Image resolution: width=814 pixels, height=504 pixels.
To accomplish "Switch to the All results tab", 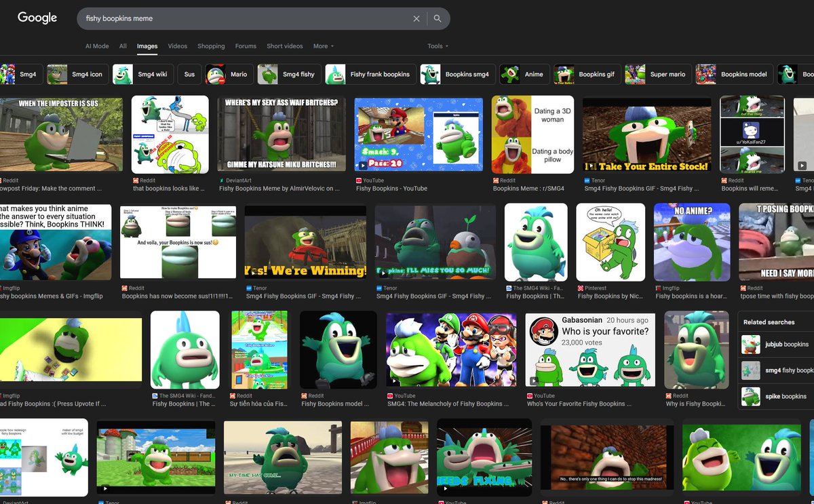I will tap(123, 46).
